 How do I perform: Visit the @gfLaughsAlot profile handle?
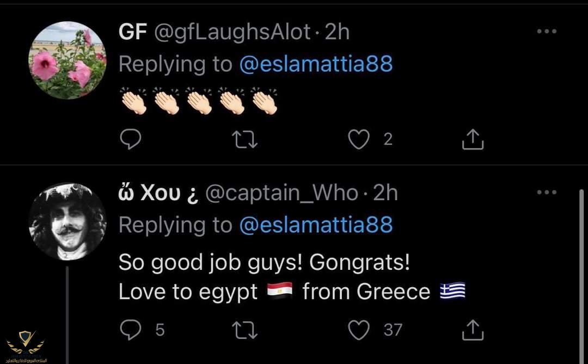click(233, 33)
